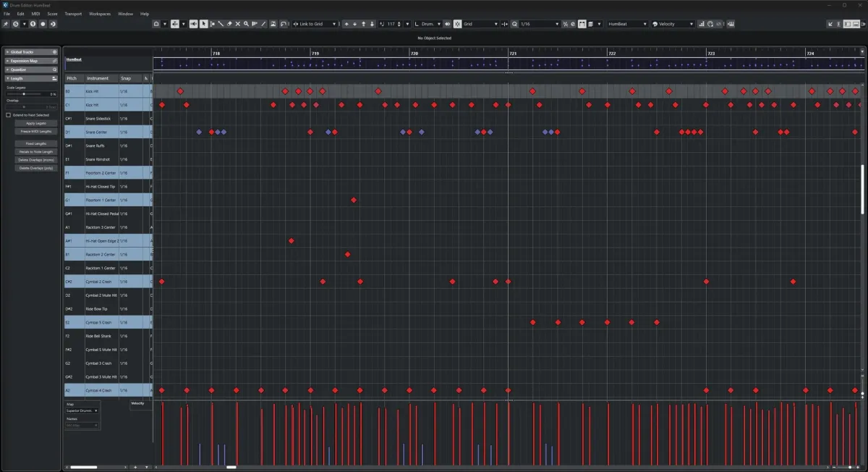Toggle the Left Zone visibility icon
868x472 pixels.
point(847,24)
